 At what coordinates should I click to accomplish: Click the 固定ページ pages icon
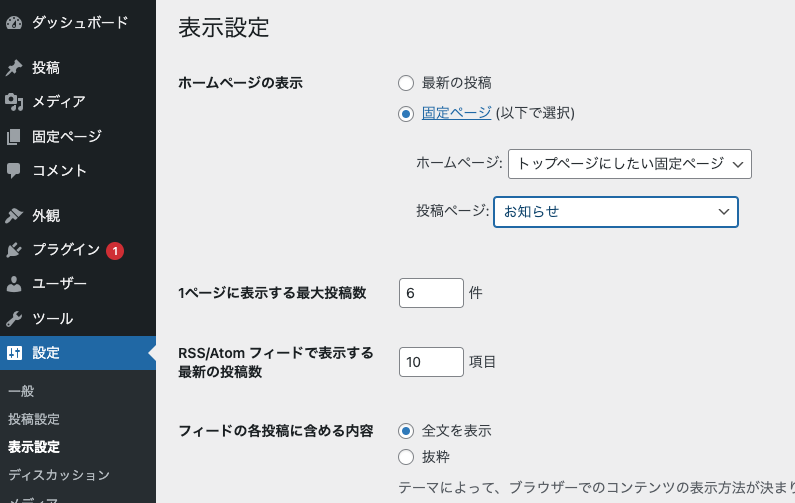14,136
